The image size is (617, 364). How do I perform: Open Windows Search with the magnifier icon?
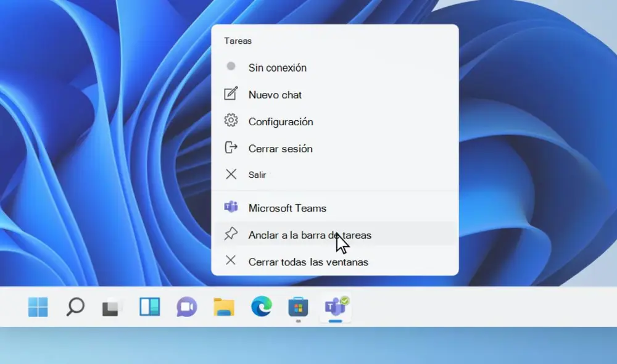pos(75,307)
